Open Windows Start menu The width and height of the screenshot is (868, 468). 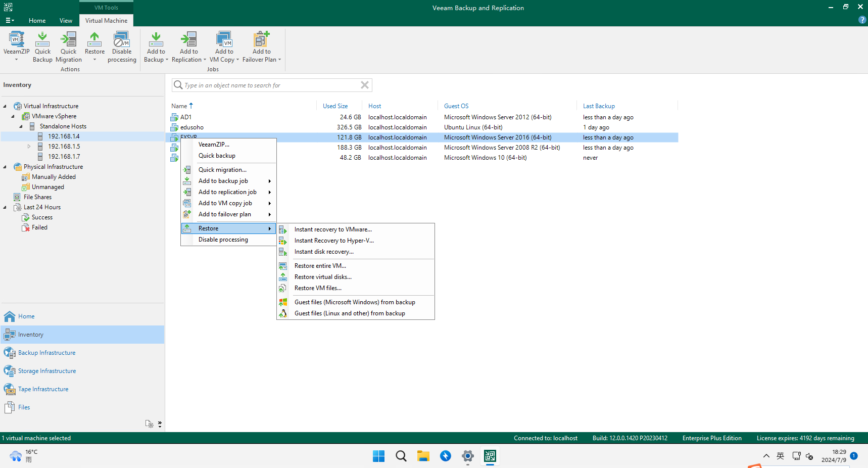click(x=378, y=456)
